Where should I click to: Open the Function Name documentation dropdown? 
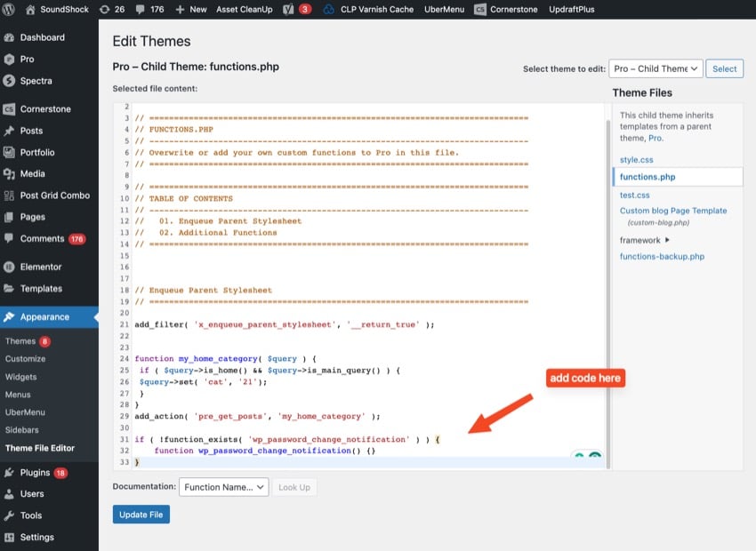223,487
